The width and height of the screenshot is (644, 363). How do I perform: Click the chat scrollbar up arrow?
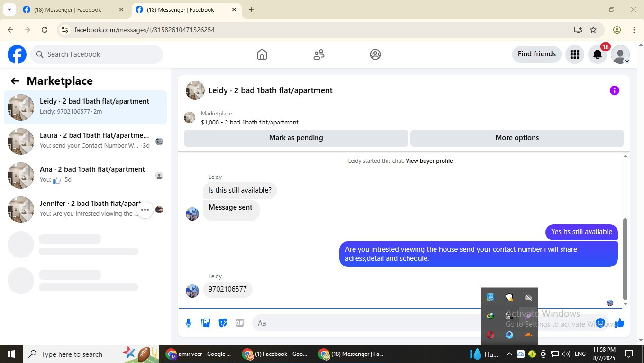625,156
